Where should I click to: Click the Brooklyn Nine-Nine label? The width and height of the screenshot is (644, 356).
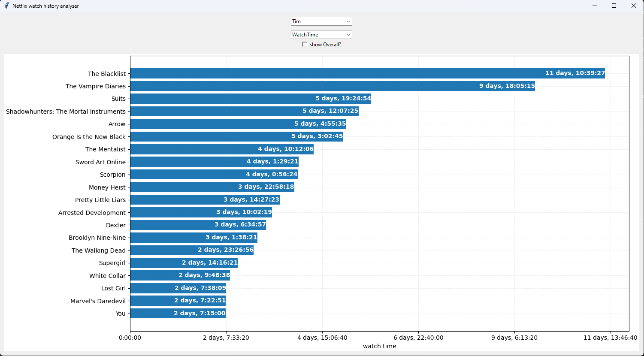97,238
